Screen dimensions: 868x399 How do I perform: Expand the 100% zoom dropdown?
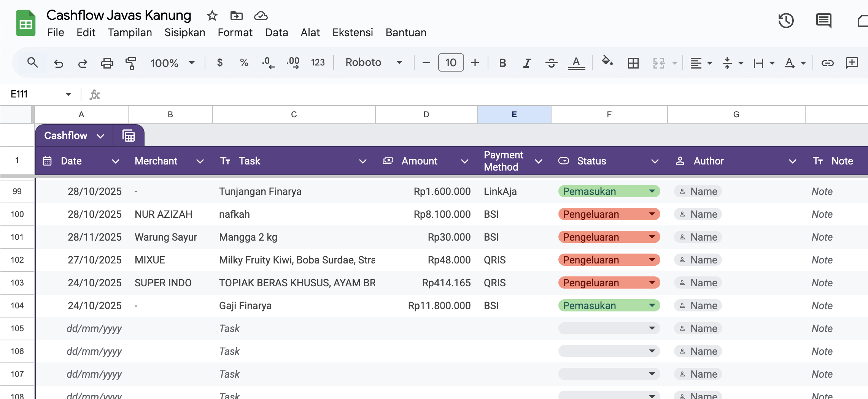(172, 63)
